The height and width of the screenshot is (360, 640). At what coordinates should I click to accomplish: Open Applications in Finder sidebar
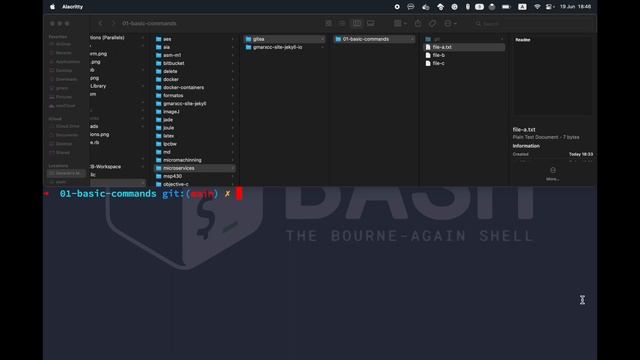(64, 62)
